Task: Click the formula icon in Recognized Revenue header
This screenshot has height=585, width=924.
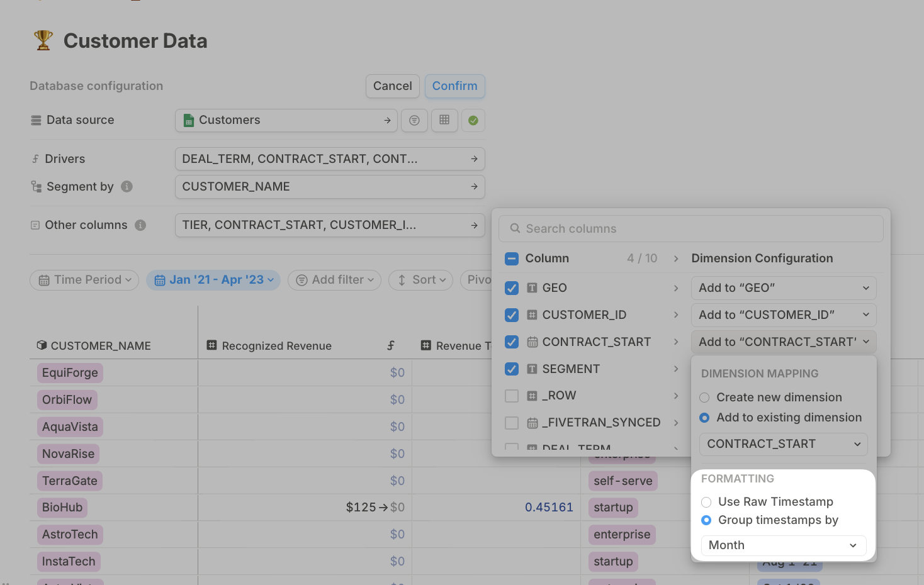Action: (x=391, y=345)
